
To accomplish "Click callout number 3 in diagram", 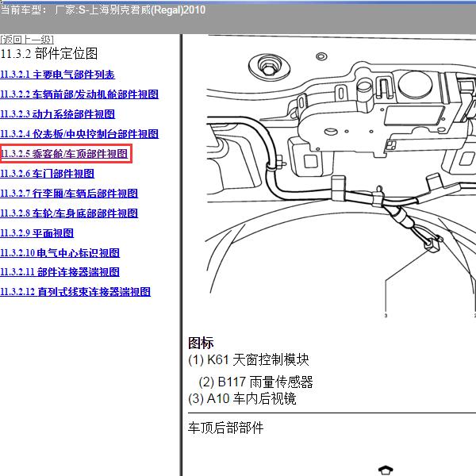I will point(386,316).
